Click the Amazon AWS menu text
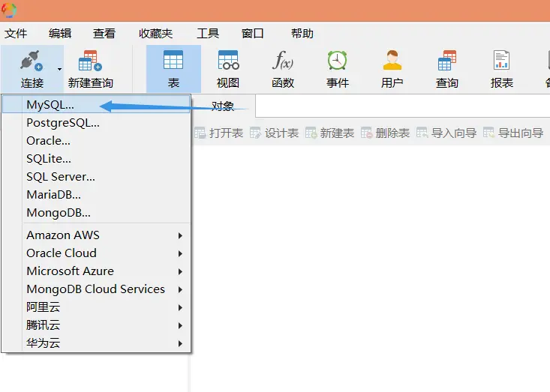550x392 pixels. (x=63, y=235)
